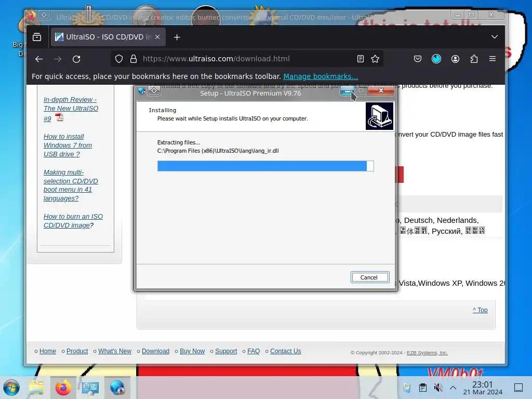This screenshot has height=399, width=532.
Task: Minimize the UltraISO Setup dialog
Action: point(347,90)
